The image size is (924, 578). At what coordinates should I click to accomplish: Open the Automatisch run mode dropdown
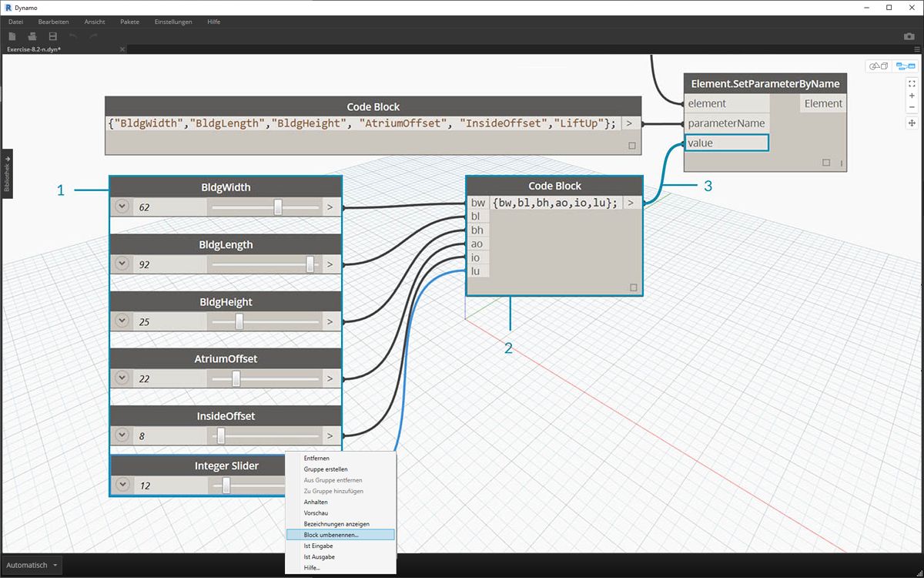tap(33, 565)
